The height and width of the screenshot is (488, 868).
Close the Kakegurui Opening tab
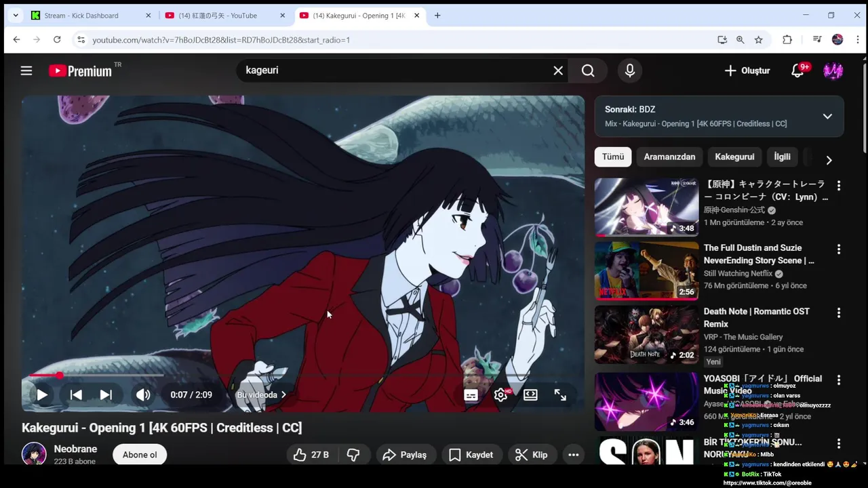point(417,16)
